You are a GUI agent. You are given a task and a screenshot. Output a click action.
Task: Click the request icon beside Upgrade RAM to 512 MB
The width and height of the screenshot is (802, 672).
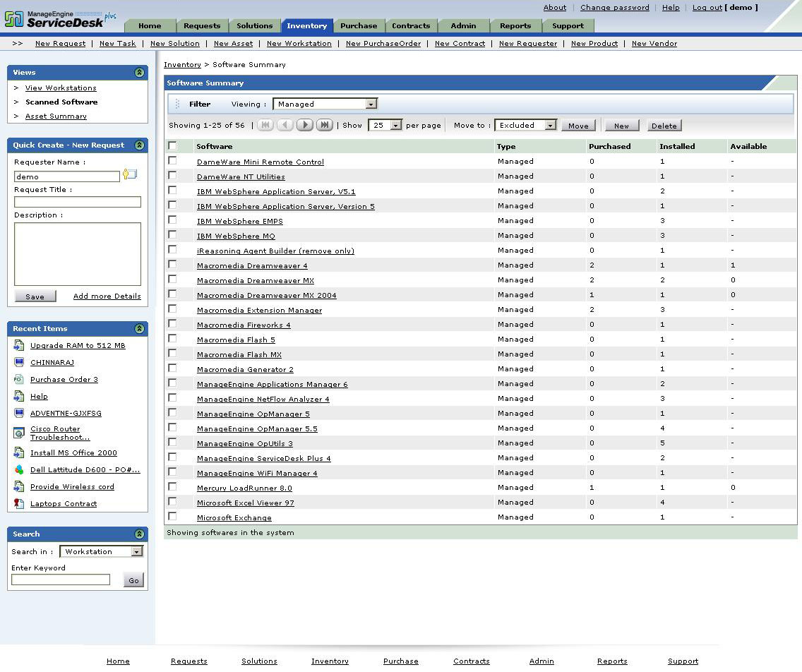(18, 346)
